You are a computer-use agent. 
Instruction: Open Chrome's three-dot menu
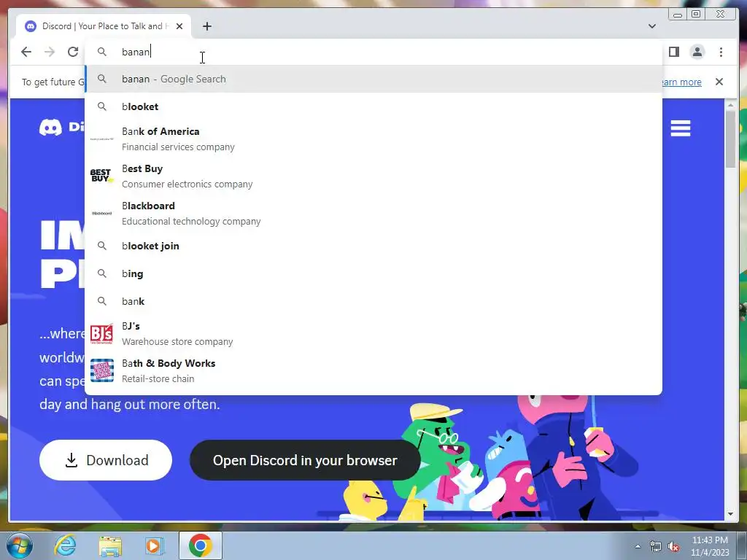click(721, 52)
